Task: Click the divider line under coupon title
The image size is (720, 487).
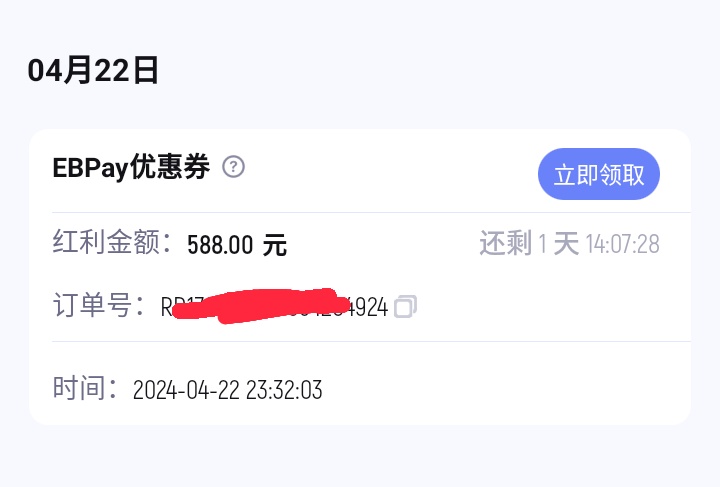Action: point(371,213)
